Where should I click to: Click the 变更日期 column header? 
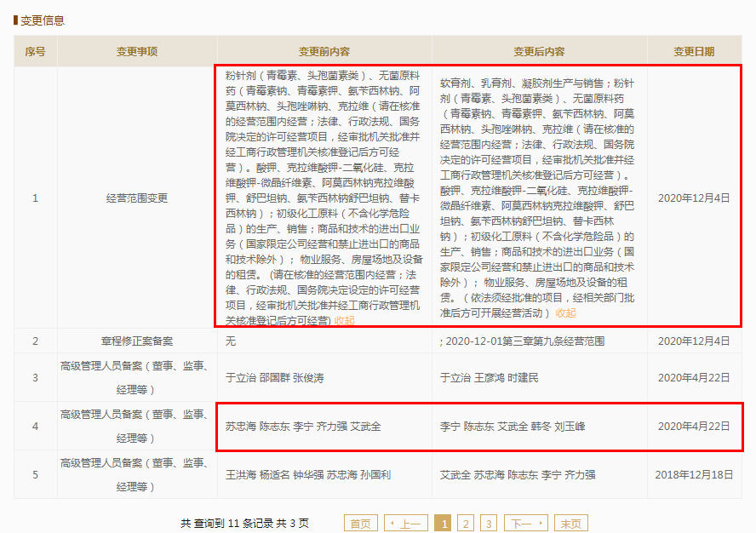pos(694,51)
